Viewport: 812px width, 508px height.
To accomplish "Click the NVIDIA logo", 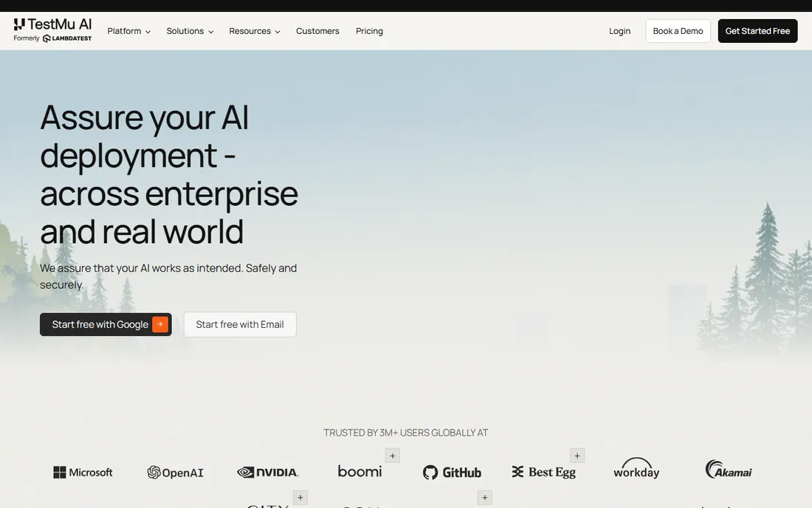I will tap(268, 473).
